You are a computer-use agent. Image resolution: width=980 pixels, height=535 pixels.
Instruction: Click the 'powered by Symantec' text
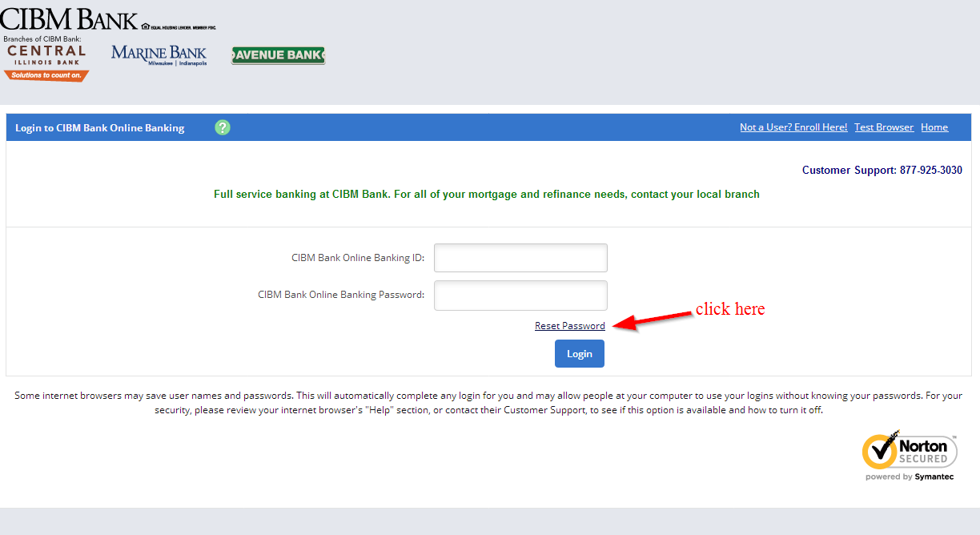point(910,477)
